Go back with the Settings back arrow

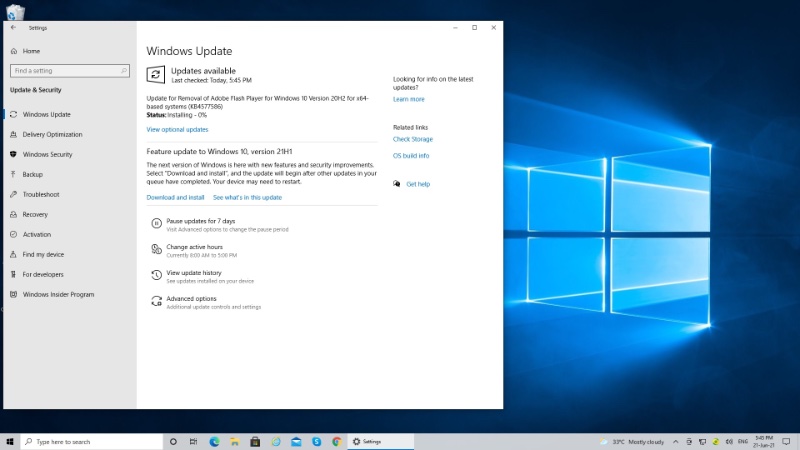pyautogui.click(x=13, y=28)
